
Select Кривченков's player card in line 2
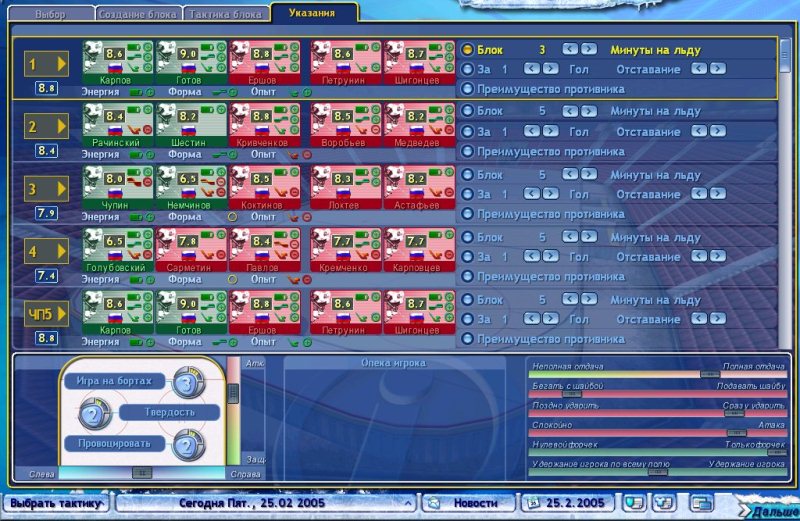[265, 127]
